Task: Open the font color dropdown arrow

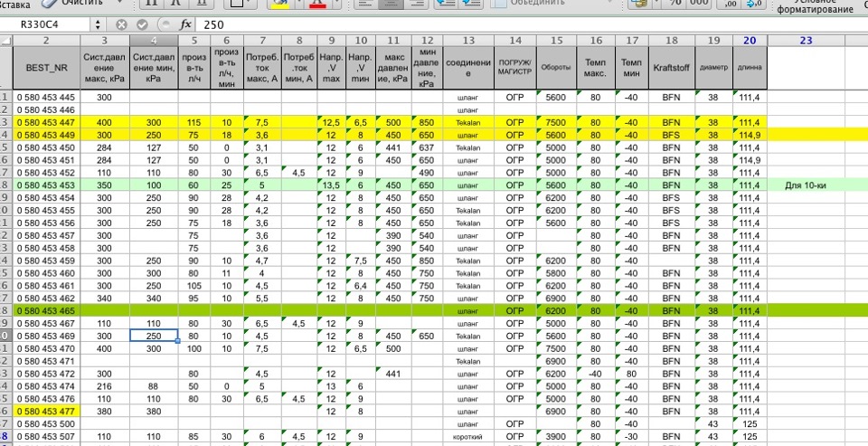Action: 335,4
